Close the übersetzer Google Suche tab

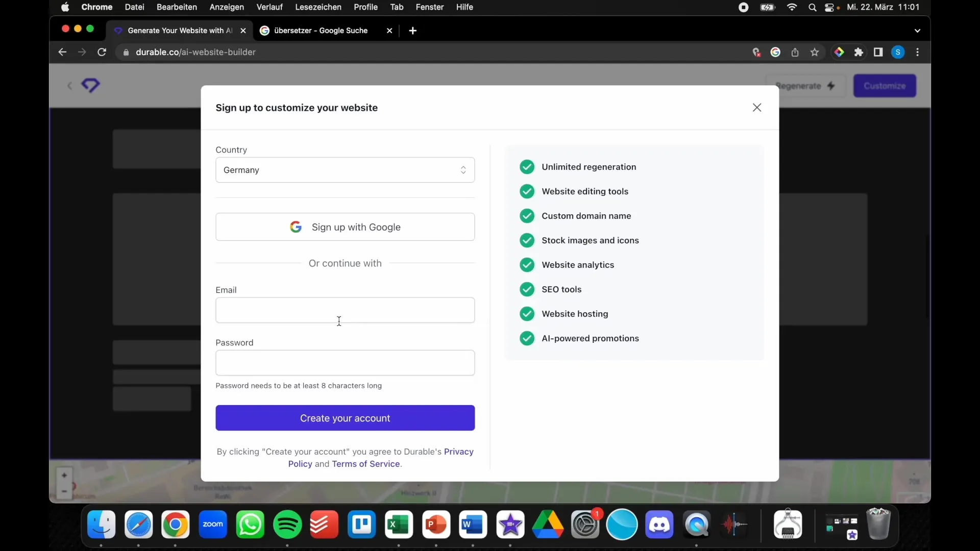(x=389, y=31)
